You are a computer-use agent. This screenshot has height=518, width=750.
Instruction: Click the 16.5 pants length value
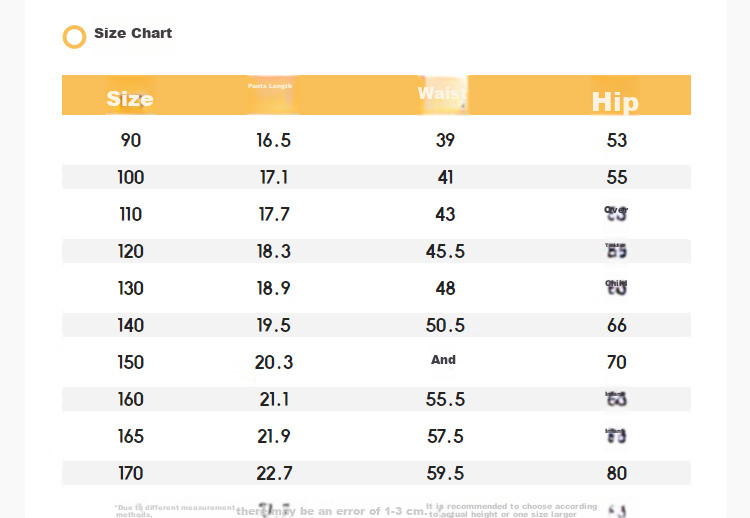[x=274, y=140]
